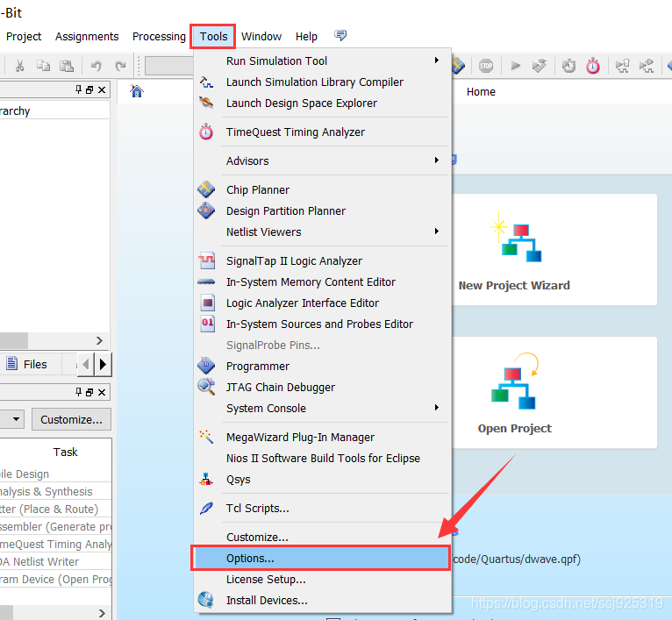Click the red TimeQuest stopwatch toolbar icon
Image resolution: width=672 pixels, height=620 pixels.
[593, 66]
